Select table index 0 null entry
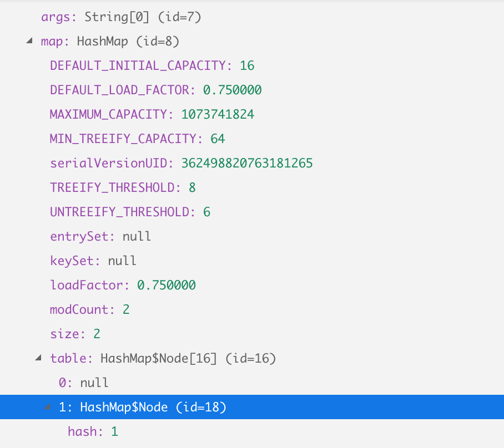The width and height of the screenshot is (504, 448). (x=83, y=383)
